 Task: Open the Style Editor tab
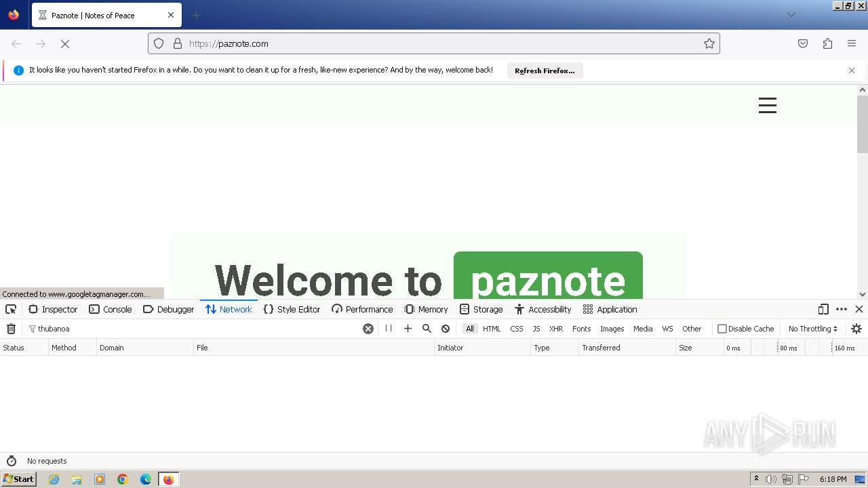tap(292, 309)
